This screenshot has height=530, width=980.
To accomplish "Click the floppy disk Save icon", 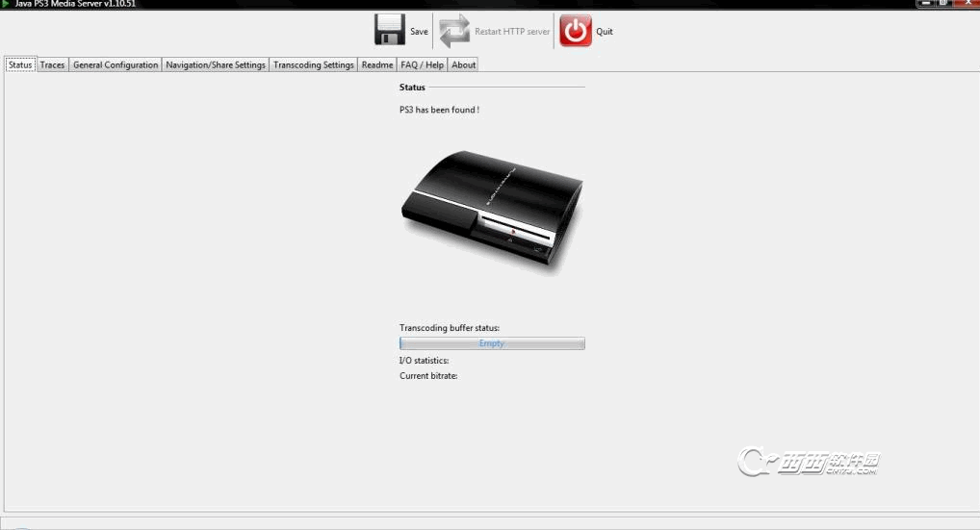I will pyautogui.click(x=389, y=30).
